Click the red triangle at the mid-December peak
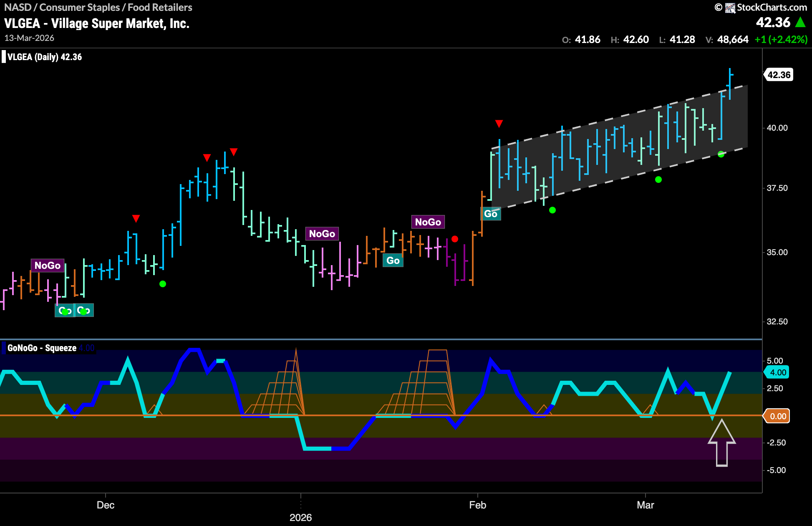Viewport: 812px width, 526px height. [234, 152]
